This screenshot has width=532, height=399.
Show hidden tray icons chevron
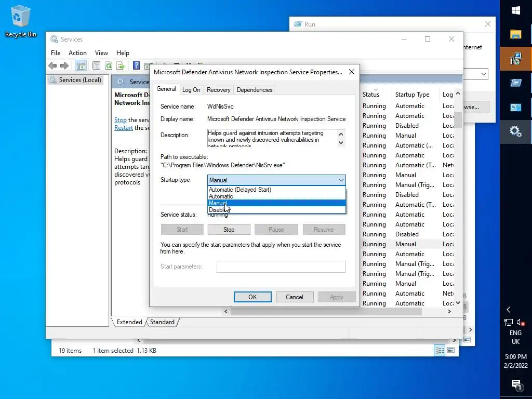pos(509,310)
